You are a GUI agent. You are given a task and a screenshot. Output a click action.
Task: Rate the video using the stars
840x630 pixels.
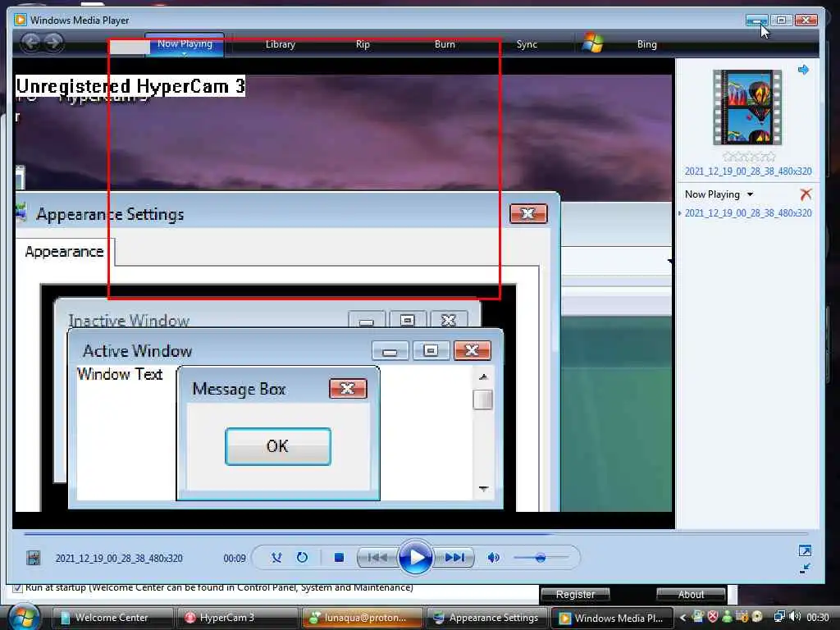(748, 157)
